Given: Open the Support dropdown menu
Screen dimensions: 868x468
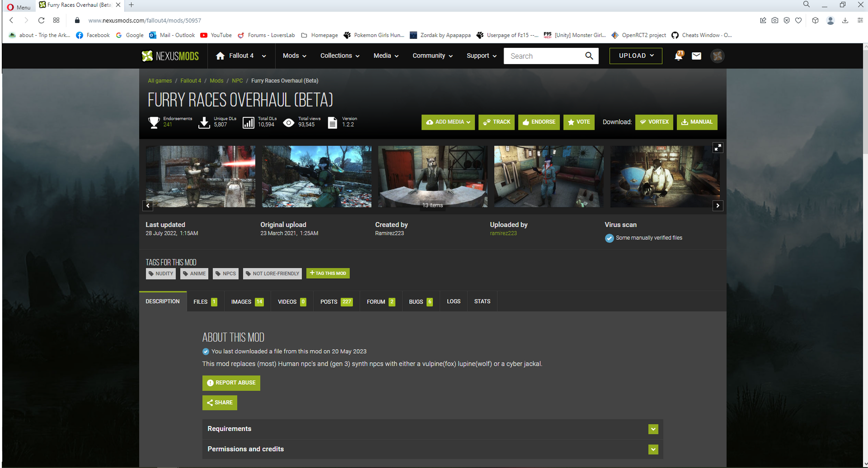Looking at the screenshot, I should click(x=481, y=56).
